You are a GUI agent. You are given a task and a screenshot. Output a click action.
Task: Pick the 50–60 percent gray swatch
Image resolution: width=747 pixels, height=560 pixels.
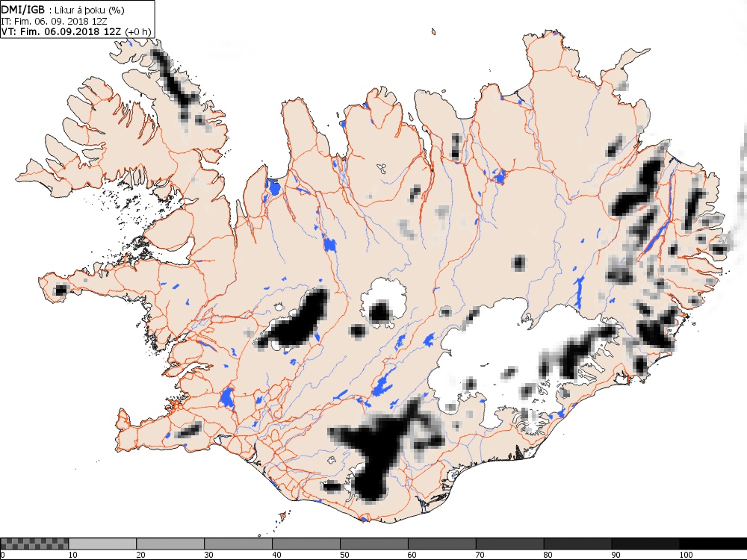(x=374, y=544)
